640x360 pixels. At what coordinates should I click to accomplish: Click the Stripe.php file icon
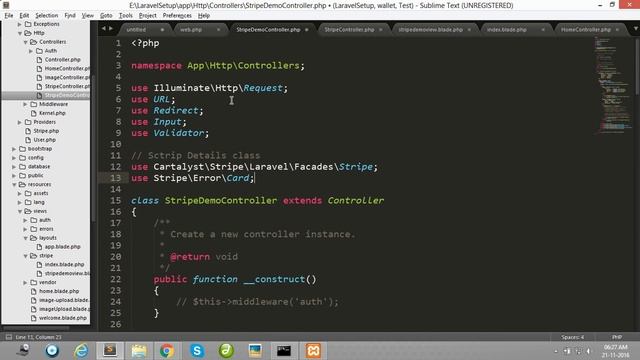(28, 131)
